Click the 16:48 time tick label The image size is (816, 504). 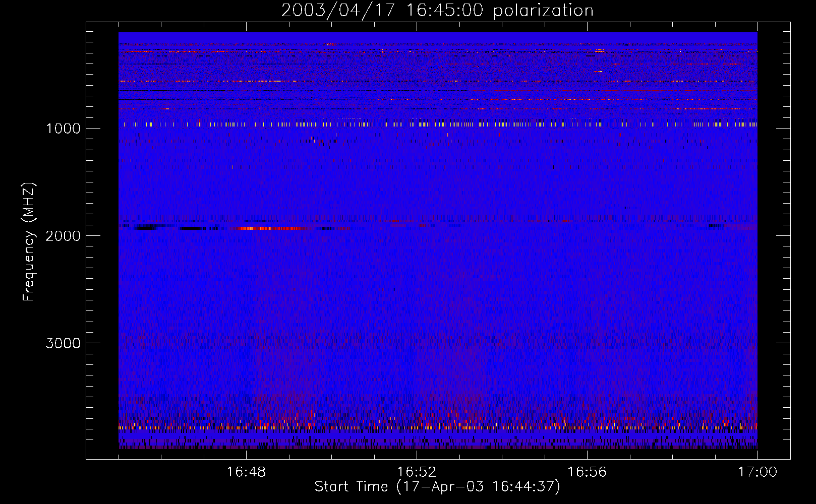coord(246,472)
